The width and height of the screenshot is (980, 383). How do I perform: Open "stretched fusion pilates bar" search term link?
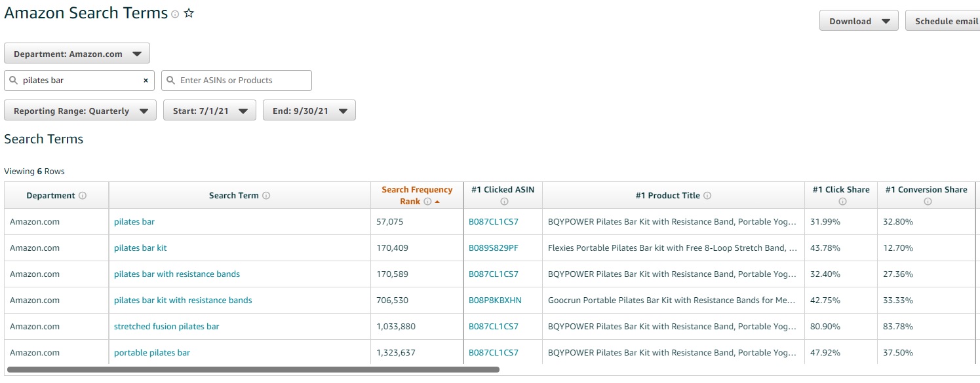[x=167, y=327]
